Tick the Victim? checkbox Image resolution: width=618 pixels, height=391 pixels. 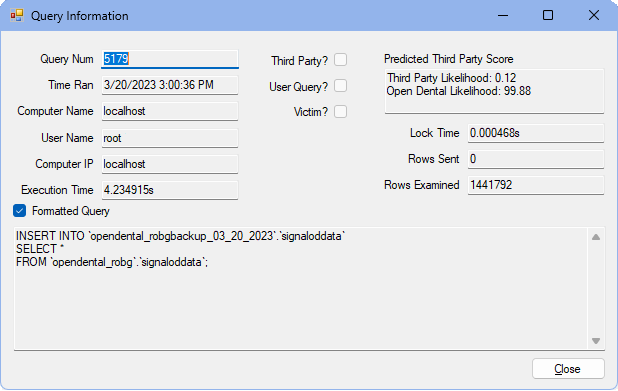click(341, 112)
